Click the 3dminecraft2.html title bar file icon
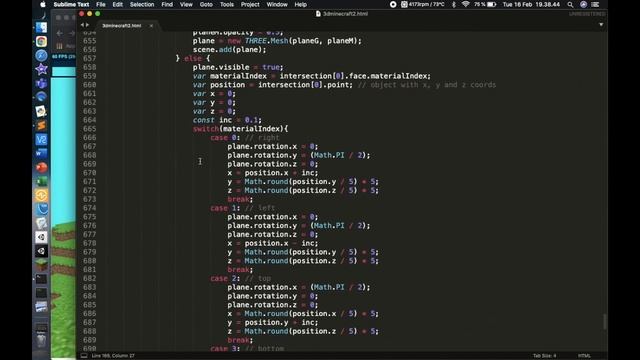This screenshot has height=360, width=640. click(x=318, y=13)
